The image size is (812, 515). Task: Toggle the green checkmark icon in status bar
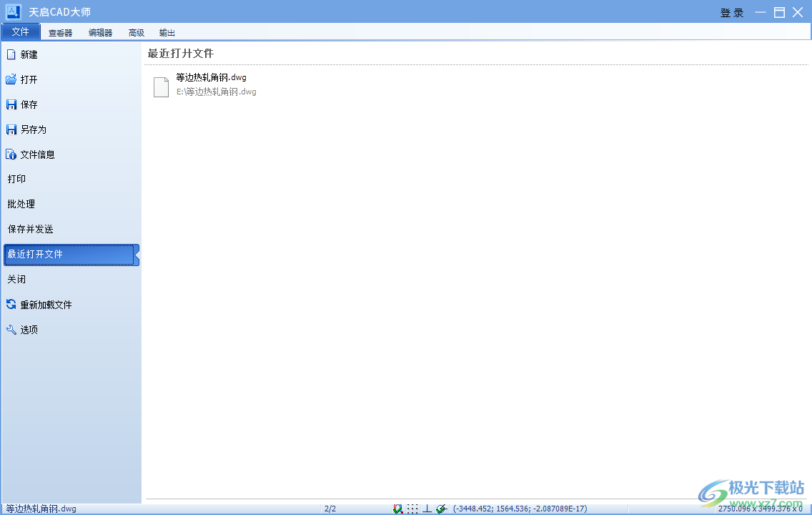[x=441, y=509]
